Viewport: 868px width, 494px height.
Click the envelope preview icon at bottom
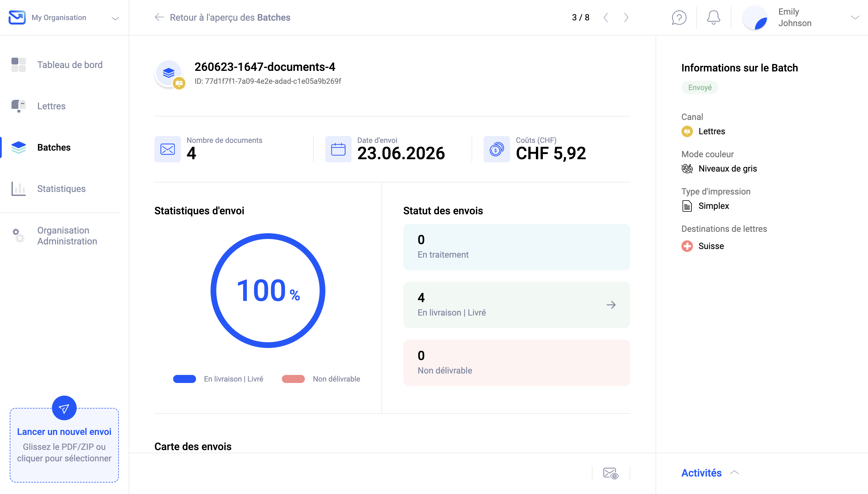611,473
